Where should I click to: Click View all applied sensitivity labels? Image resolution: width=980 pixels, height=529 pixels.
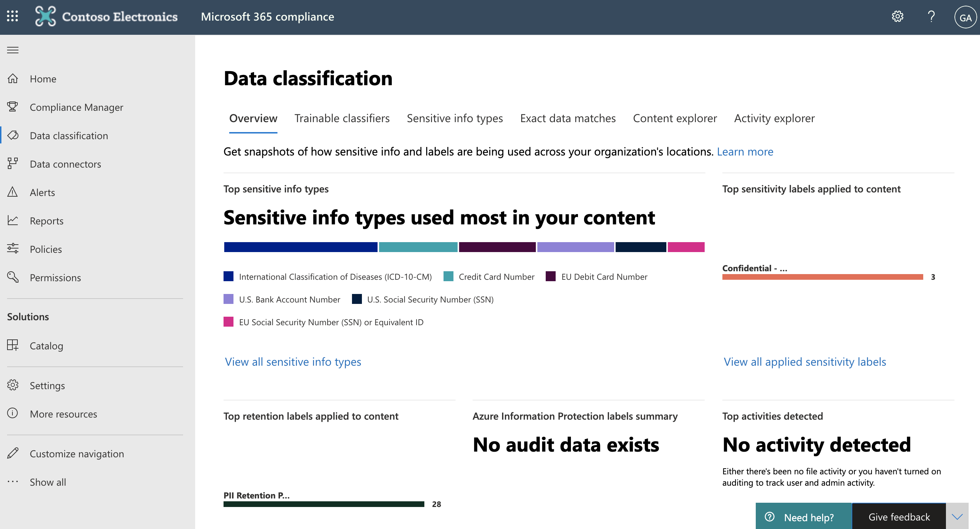pos(805,361)
